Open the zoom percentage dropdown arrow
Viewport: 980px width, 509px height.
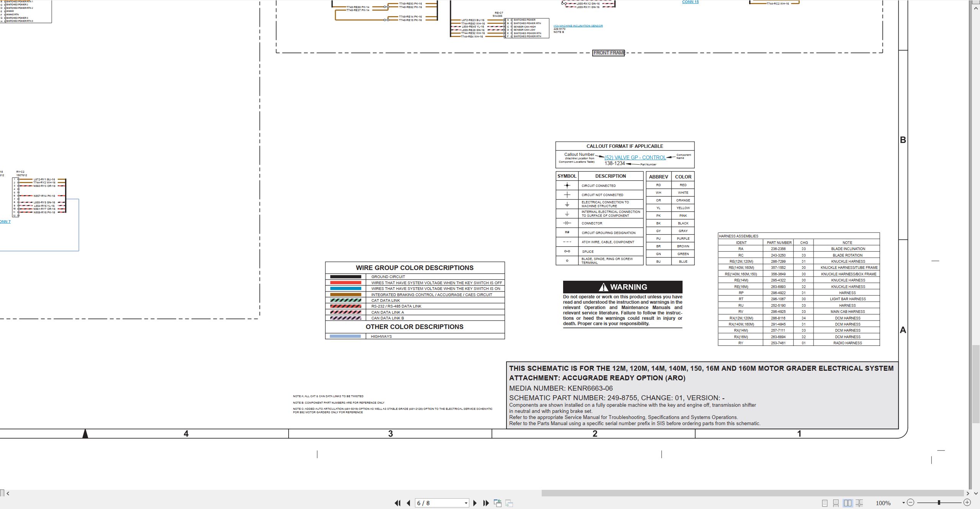coord(903,502)
